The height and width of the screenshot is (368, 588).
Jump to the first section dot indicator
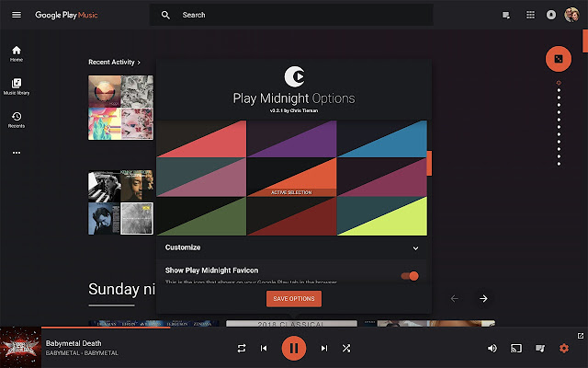(559, 83)
